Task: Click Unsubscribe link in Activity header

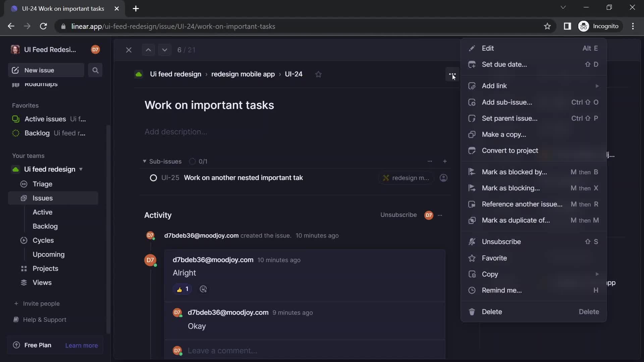Action: [x=398, y=215]
